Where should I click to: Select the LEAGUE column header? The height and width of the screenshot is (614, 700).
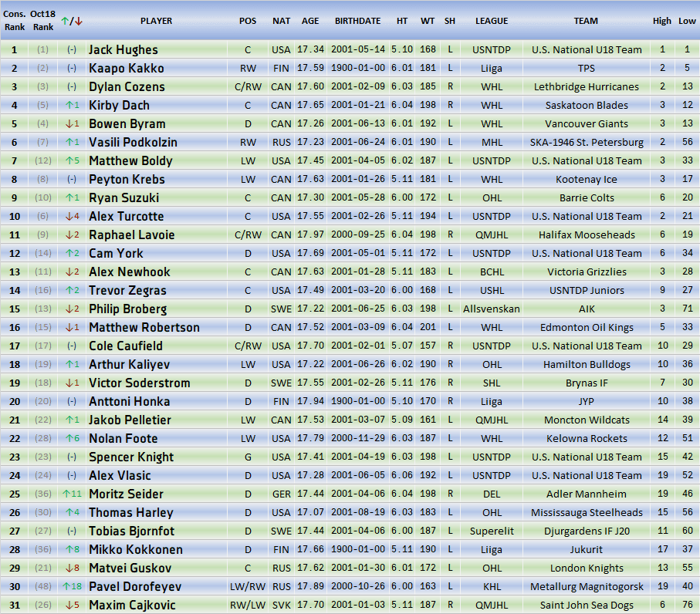point(492,21)
